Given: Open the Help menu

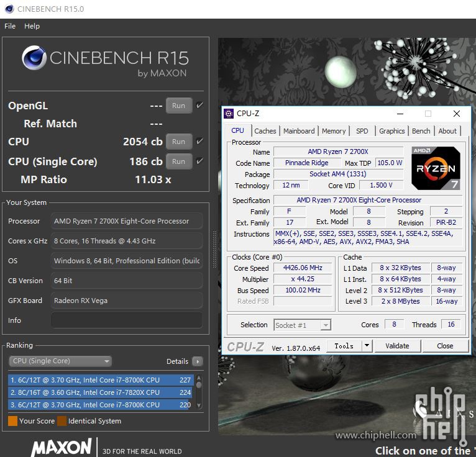Looking at the screenshot, I should tap(32, 26).
